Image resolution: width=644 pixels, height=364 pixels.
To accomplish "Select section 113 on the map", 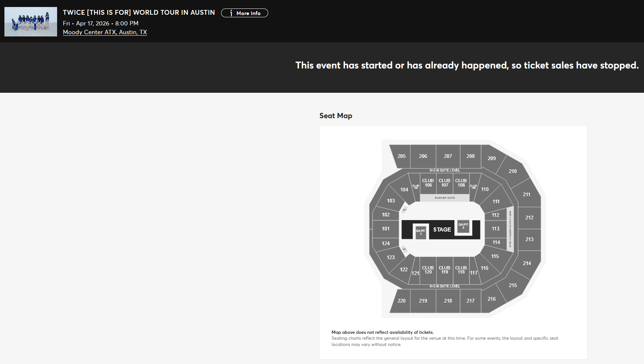I will coord(496,229).
